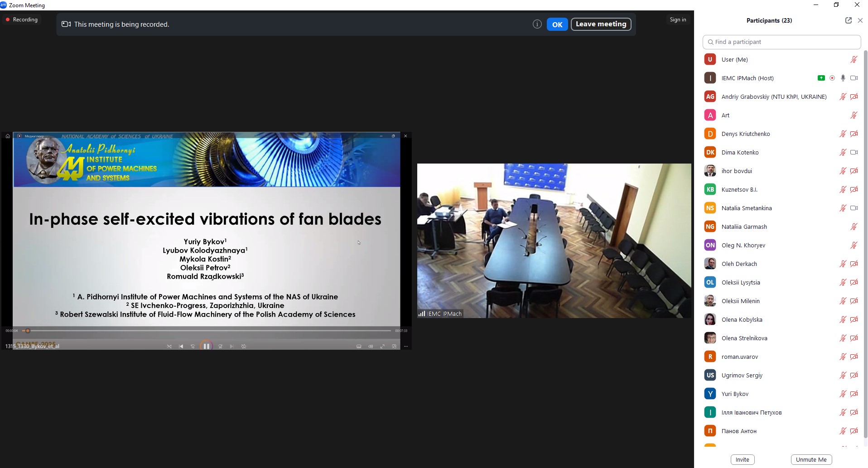Click the Find a participant search field
The height and width of the screenshot is (468, 868).
781,42
